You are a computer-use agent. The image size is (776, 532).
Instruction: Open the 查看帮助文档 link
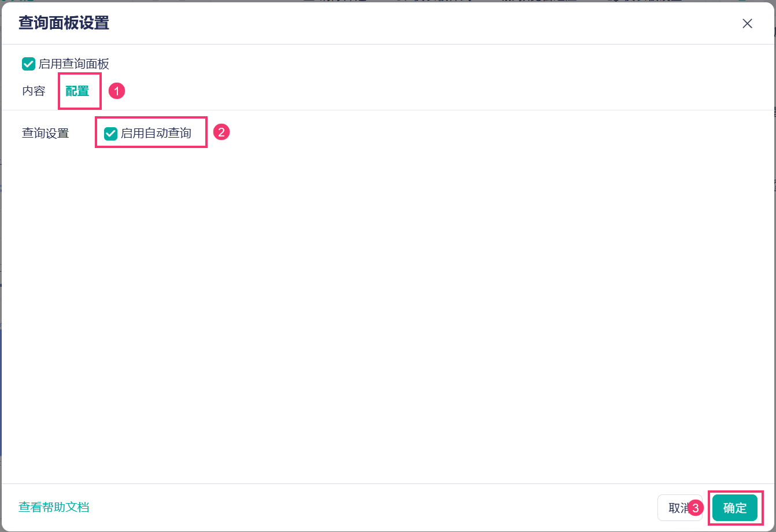point(54,507)
